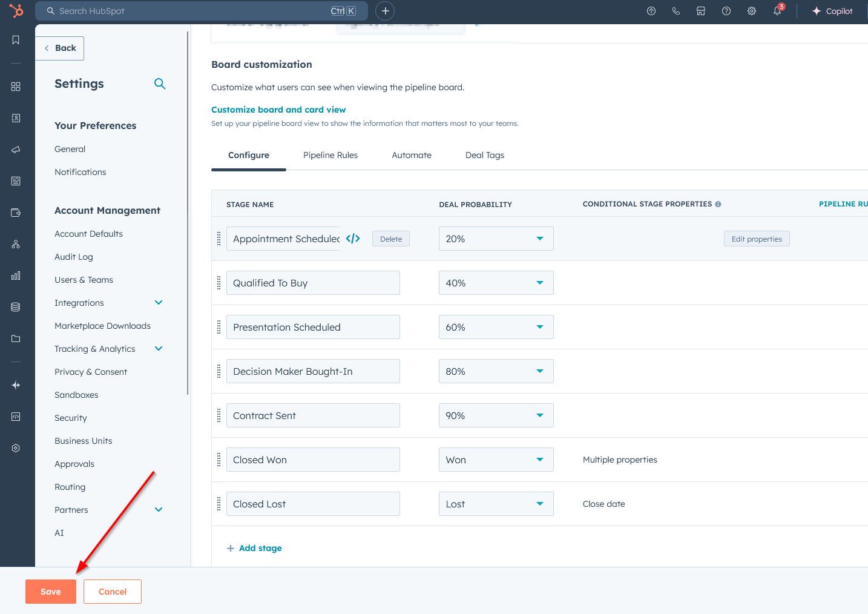
Task: Expand the Integrations section in Settings
Action: pos(158,302)
